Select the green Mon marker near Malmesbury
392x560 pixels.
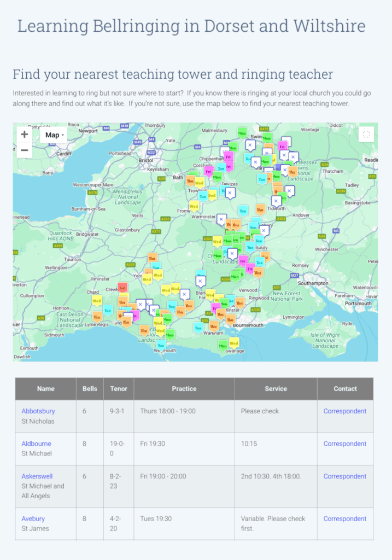coord(242,132)
